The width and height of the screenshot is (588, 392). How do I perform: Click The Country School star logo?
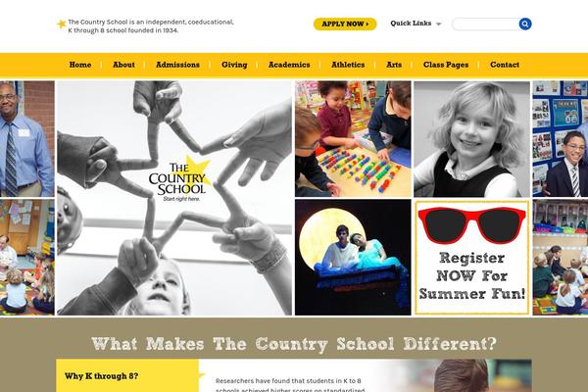coord(179,179)
